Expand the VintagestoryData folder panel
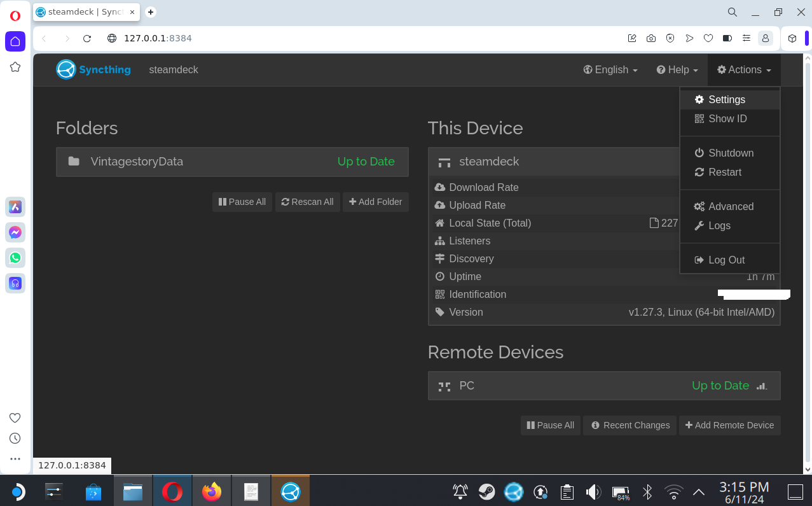 click(x=232, y=162)
